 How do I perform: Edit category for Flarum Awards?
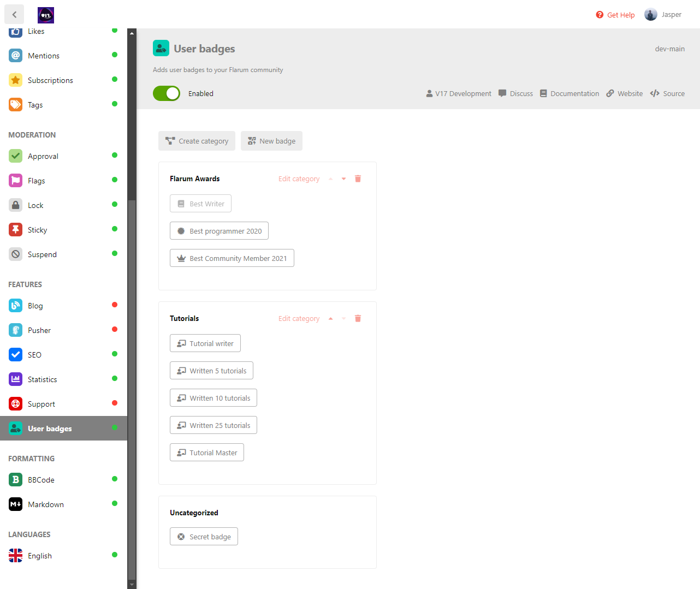coord(299,179)
